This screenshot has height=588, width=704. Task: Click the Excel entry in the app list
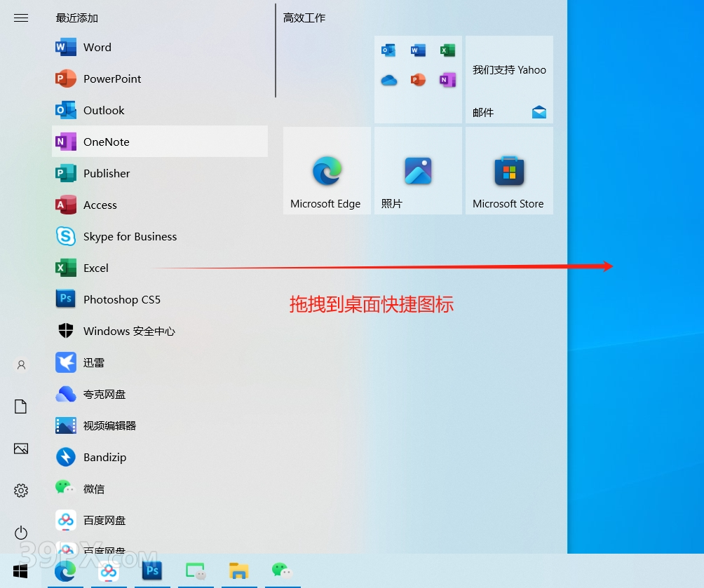click(159, 268)
